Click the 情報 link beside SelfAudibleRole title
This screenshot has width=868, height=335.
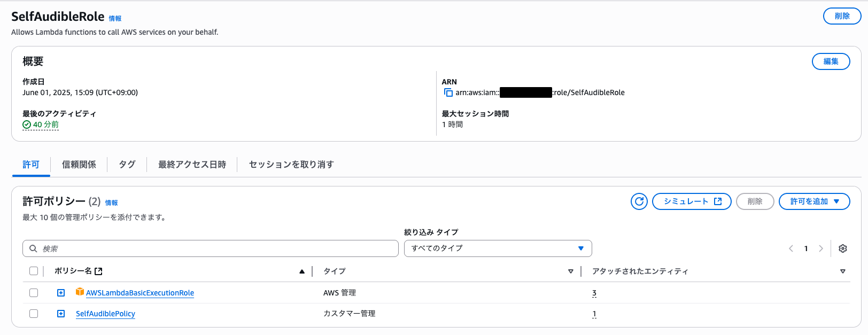click(115, 19)
